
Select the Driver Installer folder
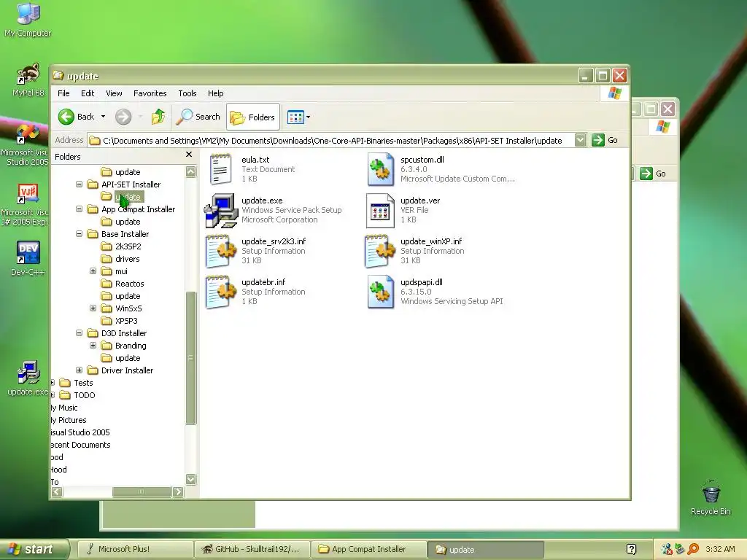(120, 370)
